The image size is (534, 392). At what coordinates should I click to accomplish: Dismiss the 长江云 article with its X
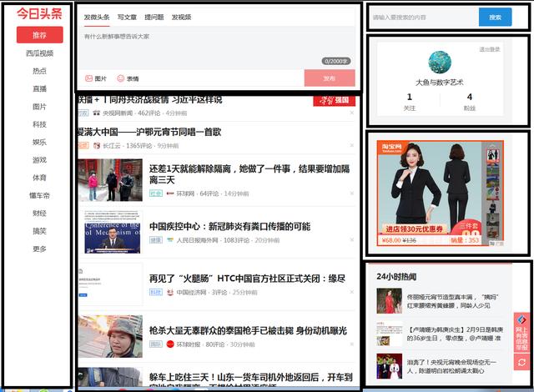point(352,145)
